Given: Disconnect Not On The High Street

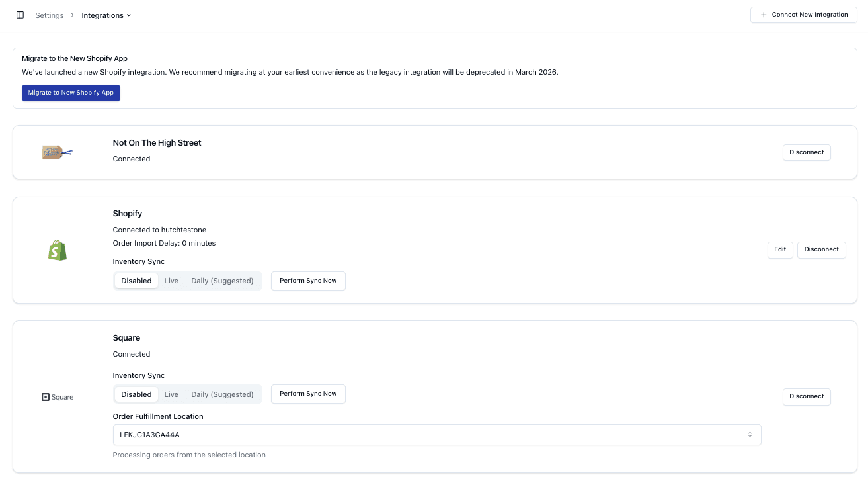Looking at the screenshot, I should 807,152.
